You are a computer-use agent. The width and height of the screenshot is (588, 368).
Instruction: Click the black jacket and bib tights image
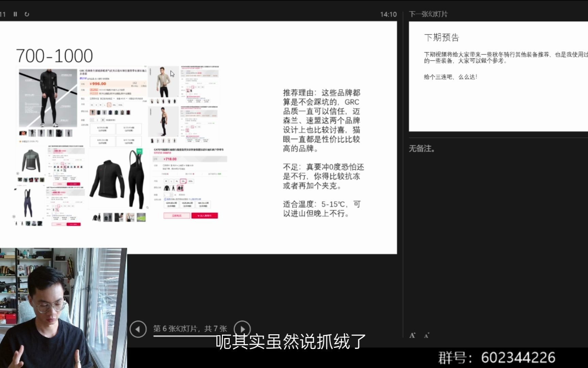click(x=118, y=180)
